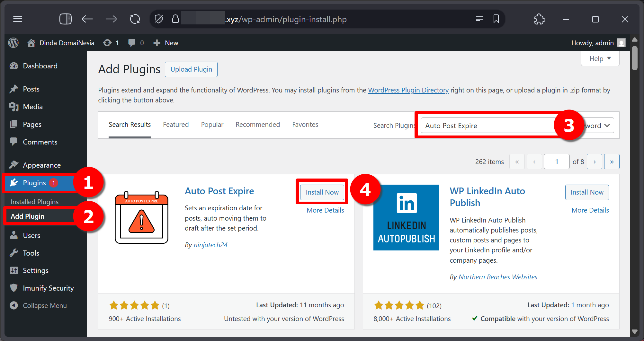Switch to the Favorites tab
The width and height of the screenshot is (644, 341).
coord(305,125)
